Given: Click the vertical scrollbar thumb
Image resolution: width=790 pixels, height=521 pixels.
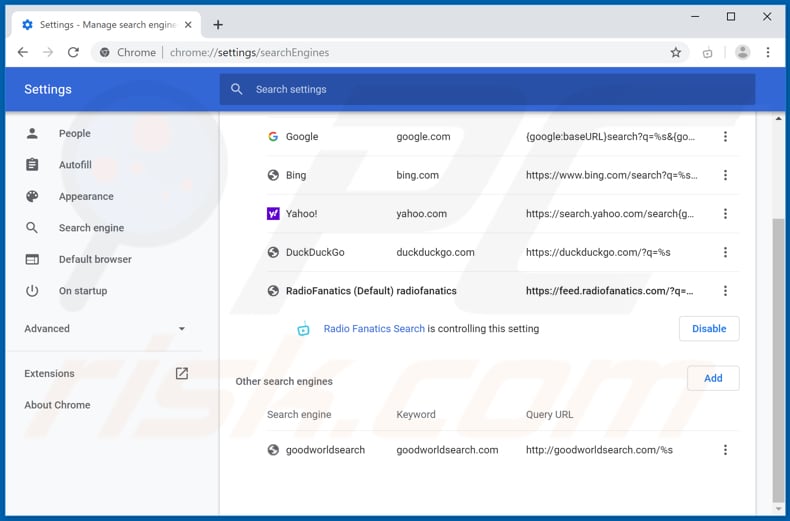Looking at the screenshot, I should [x=778, y=360].
